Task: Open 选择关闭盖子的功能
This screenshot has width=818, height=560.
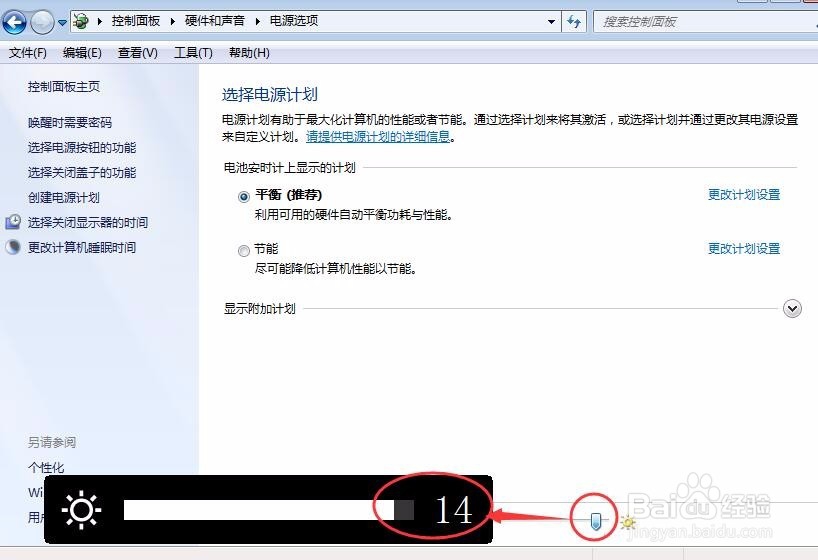Action: click(x=82, y=173)
